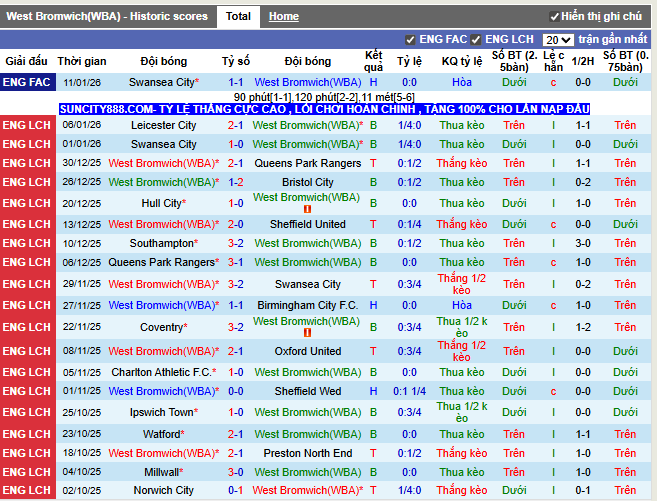The image size is (657, 501).
Task: Select the ENG FAC league cell
Action: pos(28,83)
